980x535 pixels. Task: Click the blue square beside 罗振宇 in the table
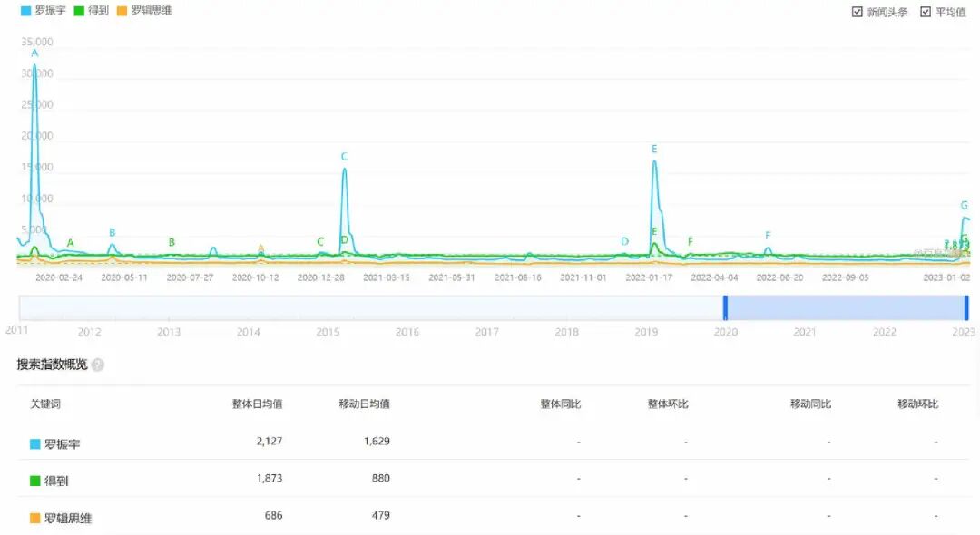(35, 443)
